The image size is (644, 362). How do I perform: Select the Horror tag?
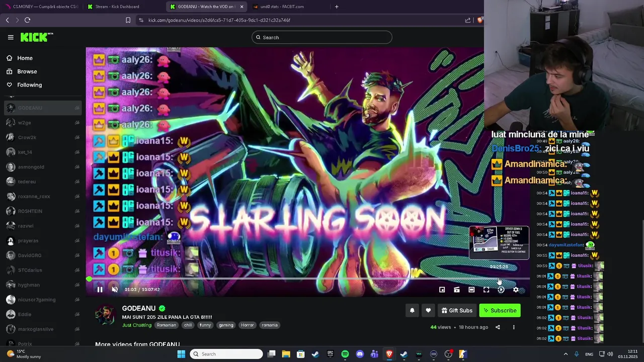248,325
